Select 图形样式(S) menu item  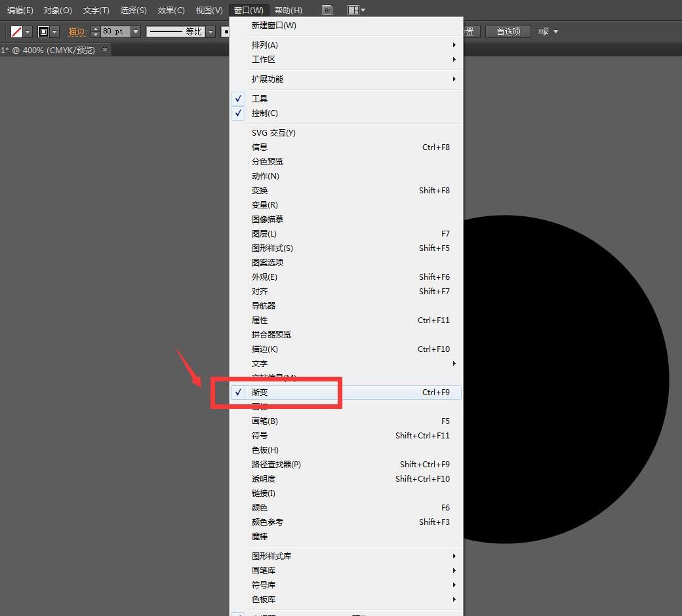(346, 248)
